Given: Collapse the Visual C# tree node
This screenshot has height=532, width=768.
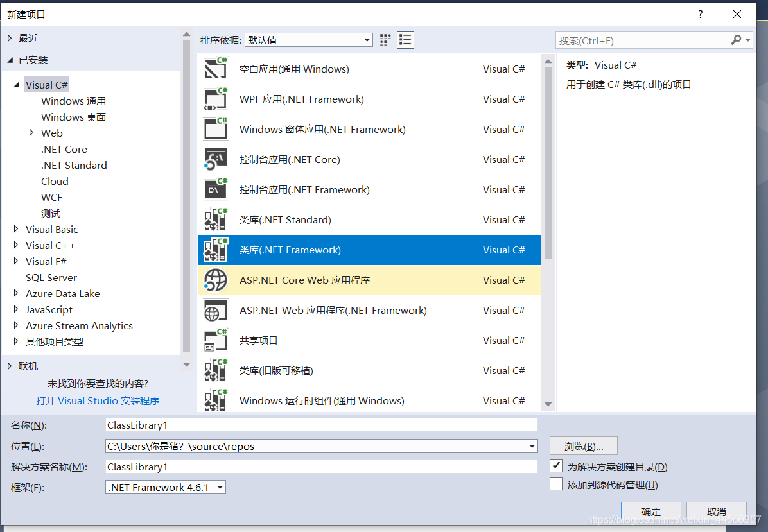Looking at the screenshot, I should (x=17, y=85).
